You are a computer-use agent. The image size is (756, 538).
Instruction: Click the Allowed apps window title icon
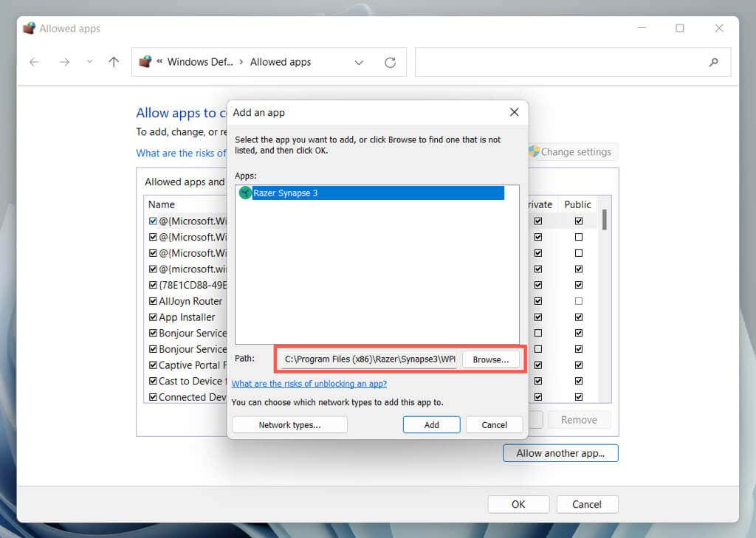coord(30,29)
